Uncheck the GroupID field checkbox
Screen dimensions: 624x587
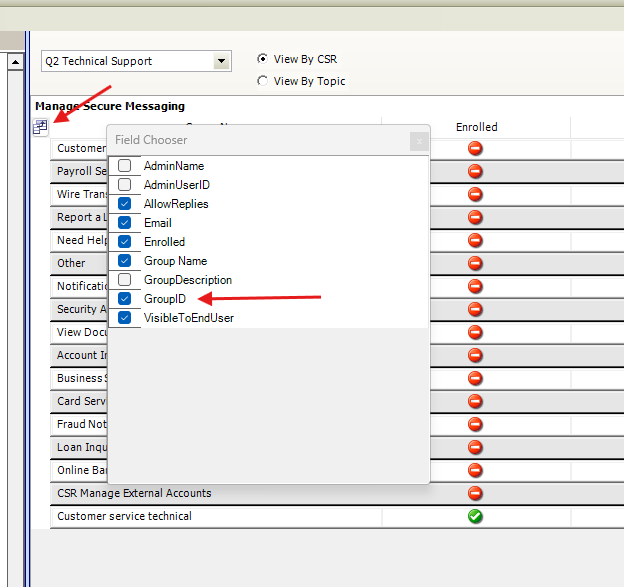click(125, 298)
